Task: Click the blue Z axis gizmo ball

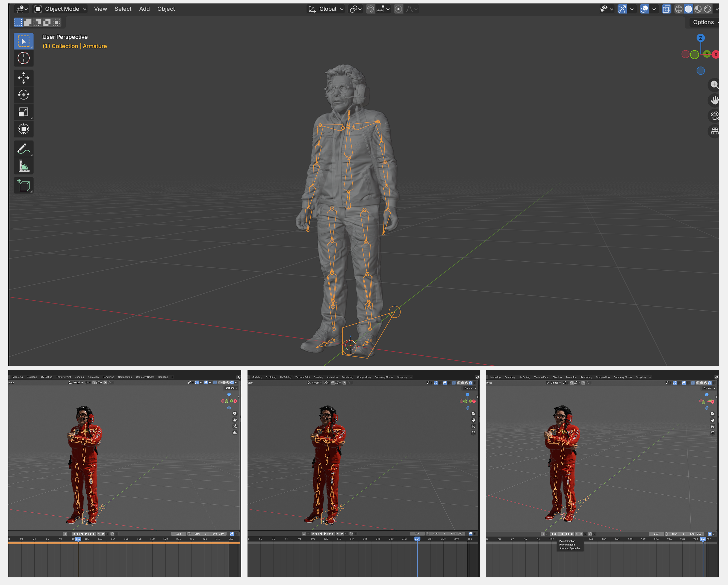Action: 701,38
